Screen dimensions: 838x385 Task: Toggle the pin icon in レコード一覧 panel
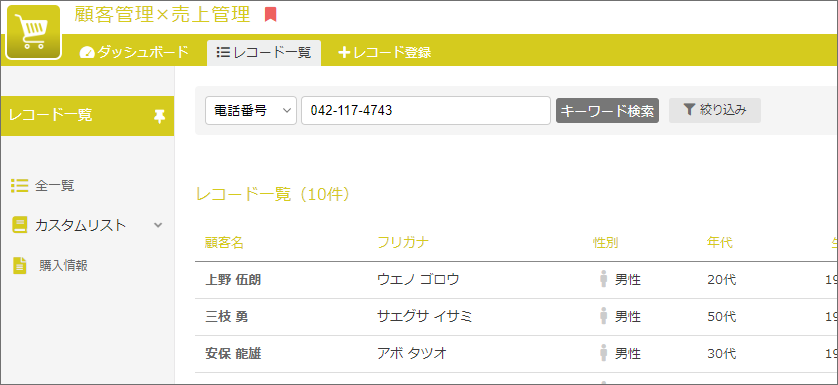pyautogui.click(x=159, y=116)
